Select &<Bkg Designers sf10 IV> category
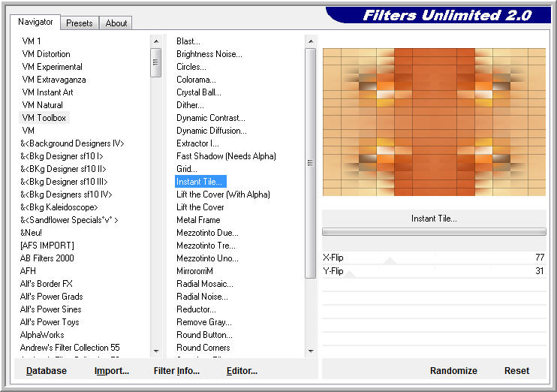 [x=66, y=194]
